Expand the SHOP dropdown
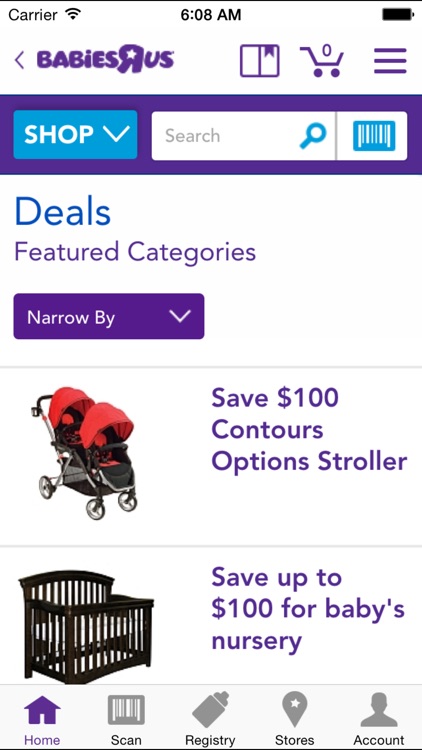Screen dimensions: 422x750 (75, 135)
